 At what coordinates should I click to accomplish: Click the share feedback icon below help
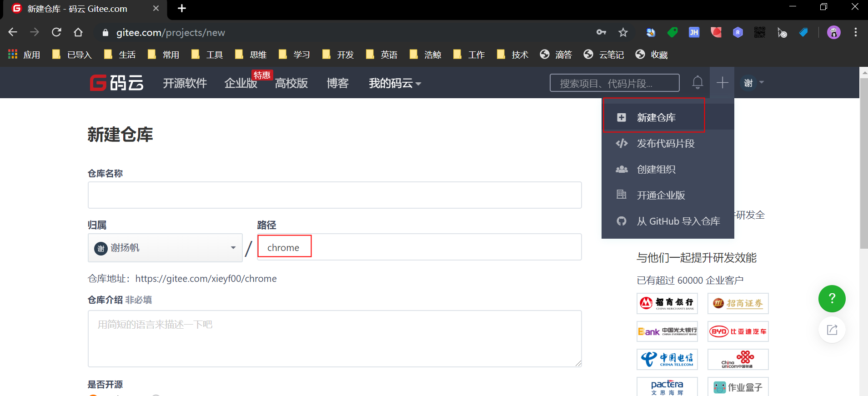coord(832,330)
